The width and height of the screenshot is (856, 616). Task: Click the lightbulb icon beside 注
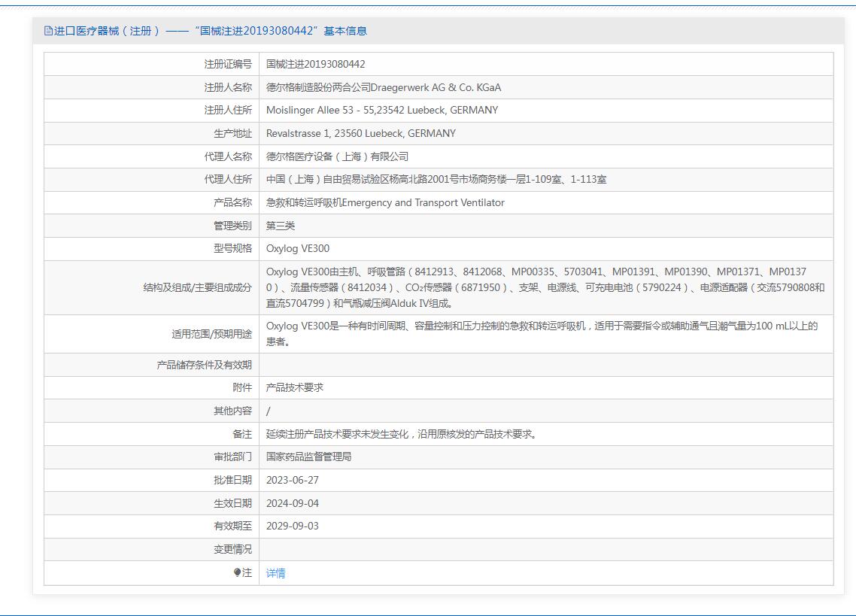tap(238, 572)
